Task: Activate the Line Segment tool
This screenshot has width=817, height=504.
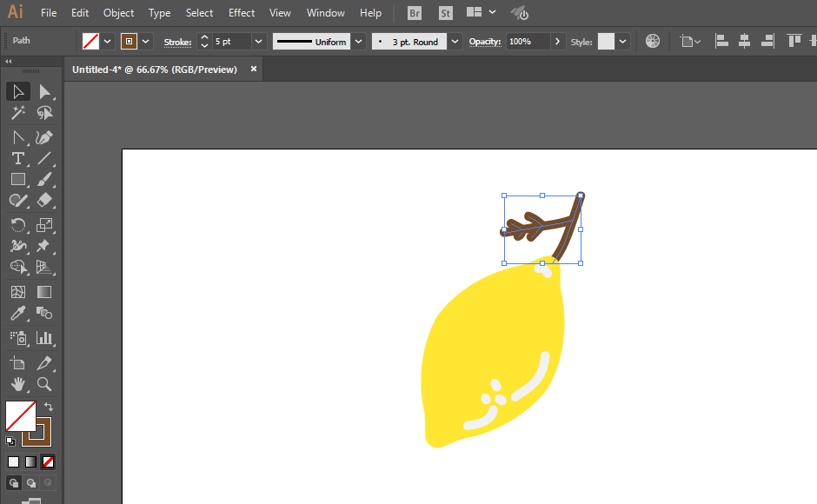Action: pos(44,158)
